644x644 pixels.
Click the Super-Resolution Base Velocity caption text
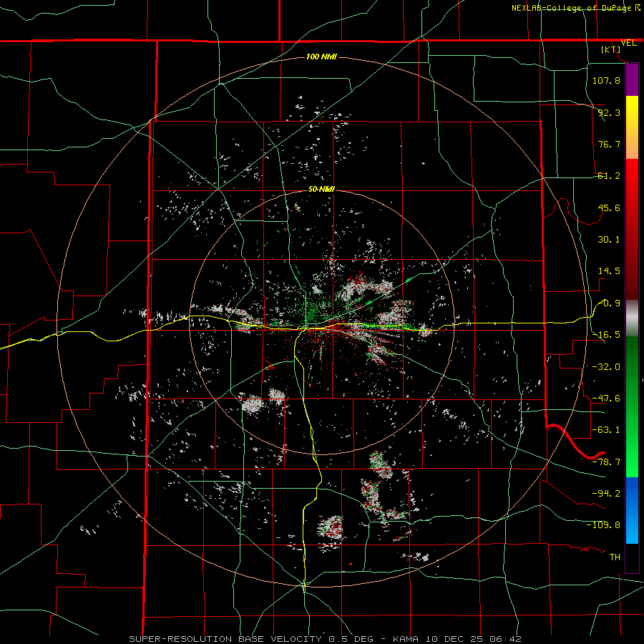(326, 639)
